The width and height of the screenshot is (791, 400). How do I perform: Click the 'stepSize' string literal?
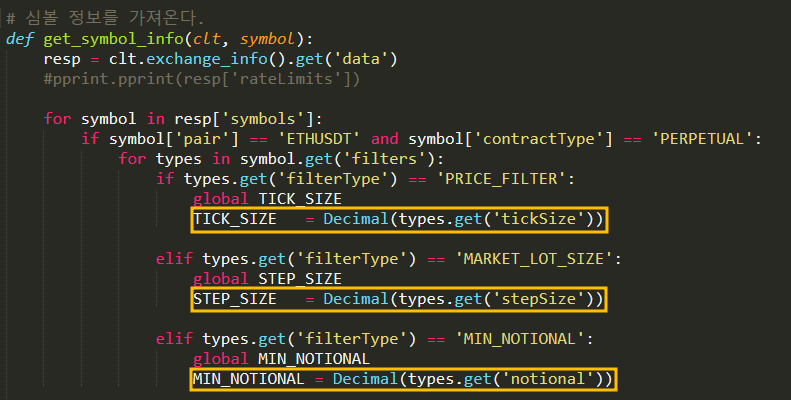coord(538,299)
